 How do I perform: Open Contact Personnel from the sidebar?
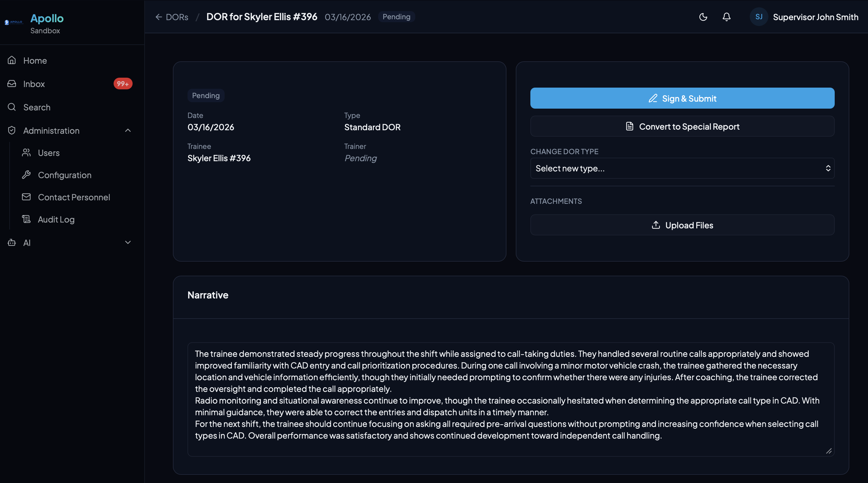(x=74, y=197)
